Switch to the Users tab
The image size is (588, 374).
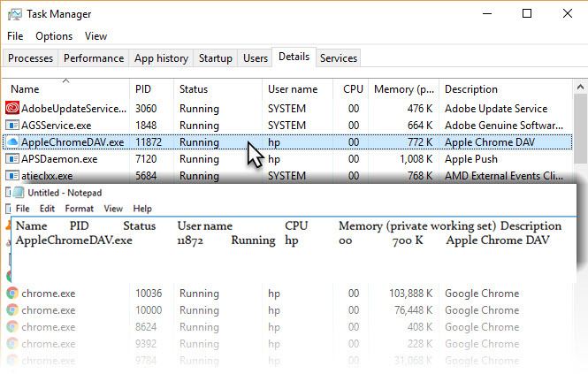[x=256, y=58]
